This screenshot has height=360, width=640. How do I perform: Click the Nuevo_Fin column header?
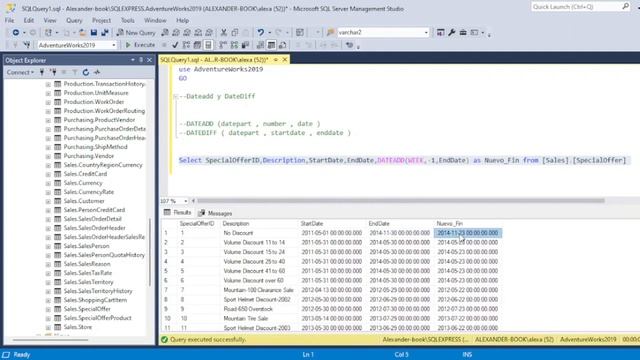pyautogui.click(x=450, y=224)
